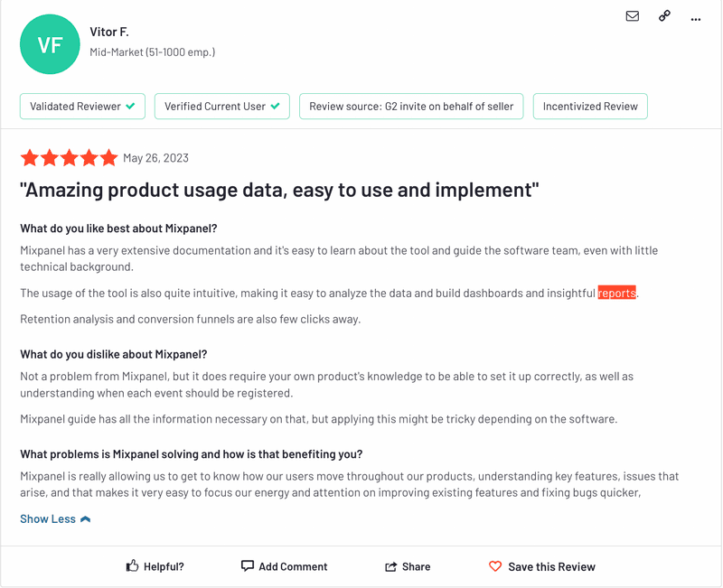Screen dimensions: 723x588
Task: Click the envelope email icon
Action: click(633, 16)
